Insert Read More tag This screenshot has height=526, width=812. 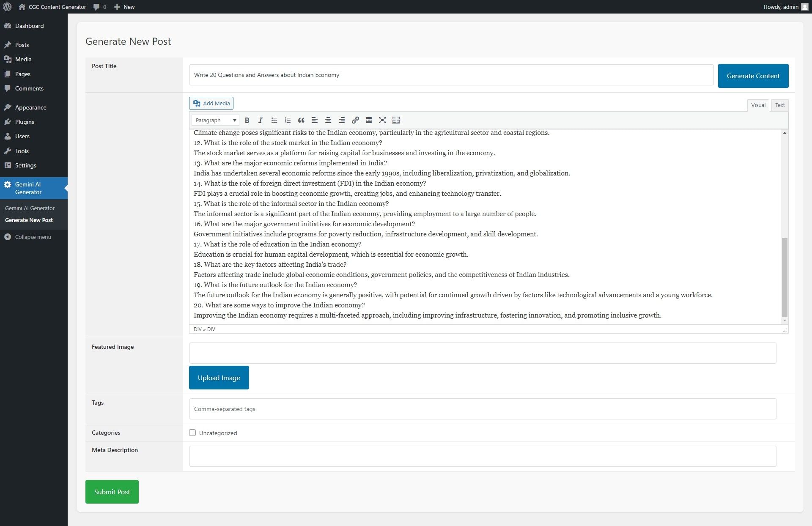[x=369, y=121]
